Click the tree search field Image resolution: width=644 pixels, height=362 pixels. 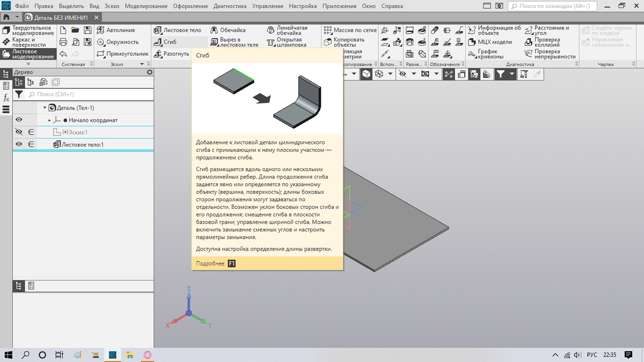tap(89, 94)
